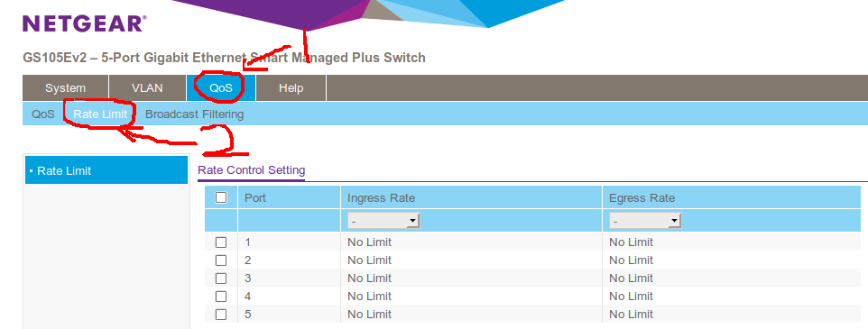868x329 pixels.
Task: Check the box for port 1
Action: pyautogui.click(x=221, y=242)
